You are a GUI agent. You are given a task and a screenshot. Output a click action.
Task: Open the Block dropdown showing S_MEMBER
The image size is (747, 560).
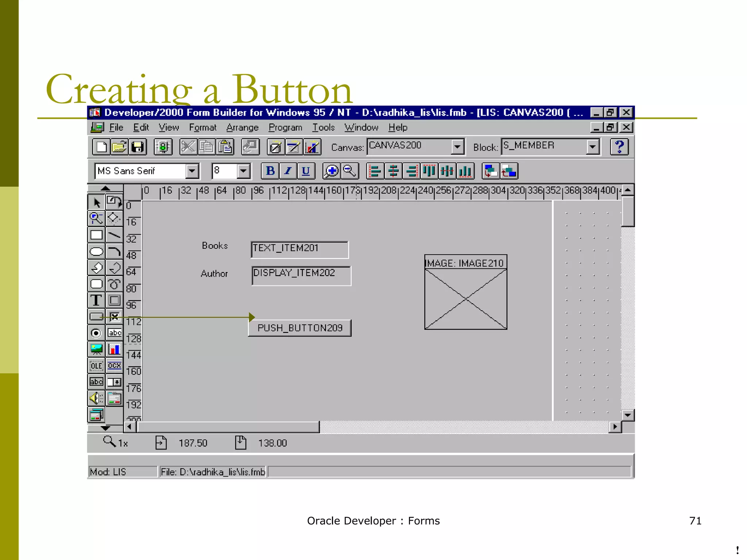click(x=593, y=147)
